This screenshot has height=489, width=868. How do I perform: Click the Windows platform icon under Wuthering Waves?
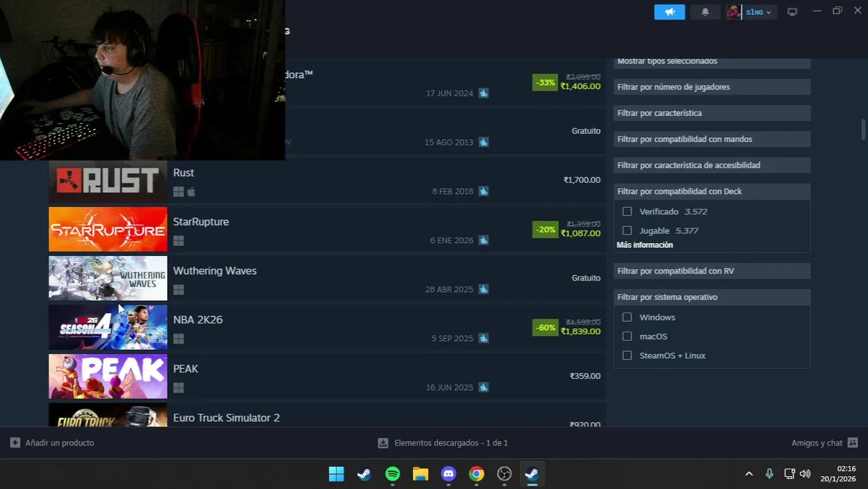click(179, 290)
